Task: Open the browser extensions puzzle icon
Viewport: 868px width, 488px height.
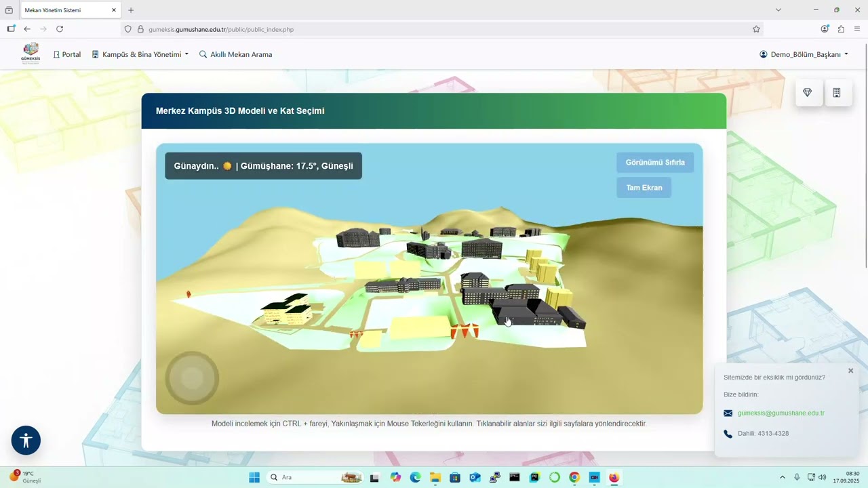Action: click(841, 29)
